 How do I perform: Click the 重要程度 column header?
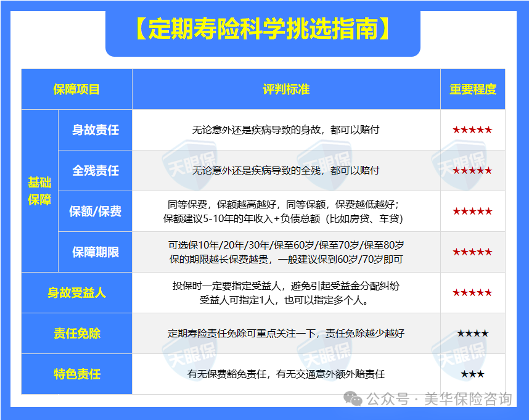coord(472,88)
